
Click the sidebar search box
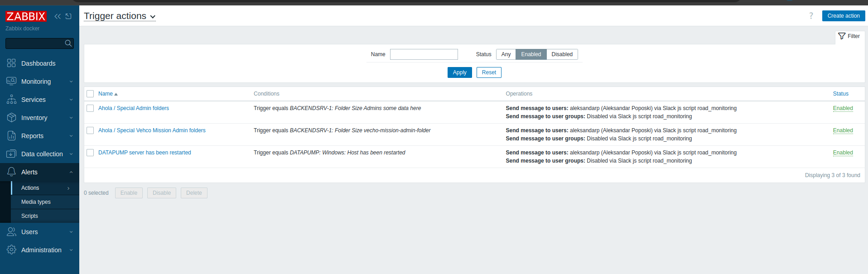pyautogui.click(x=39, y=43)
